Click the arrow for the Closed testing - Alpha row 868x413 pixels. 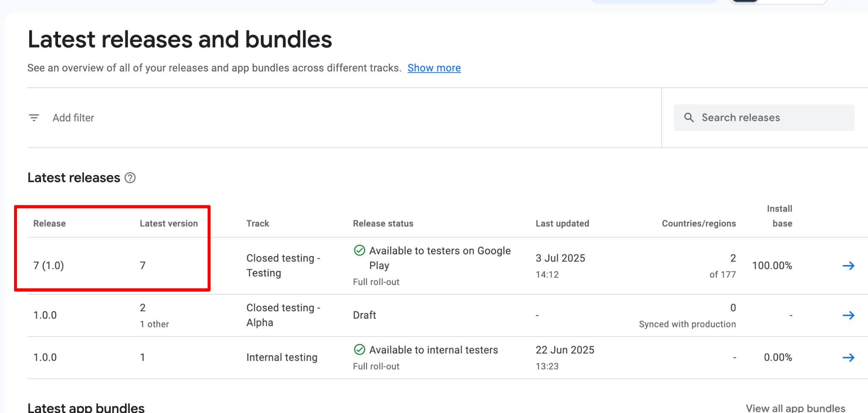848,315
